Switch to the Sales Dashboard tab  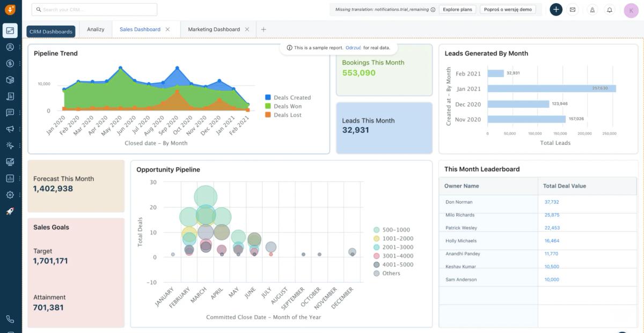point(140,29)
